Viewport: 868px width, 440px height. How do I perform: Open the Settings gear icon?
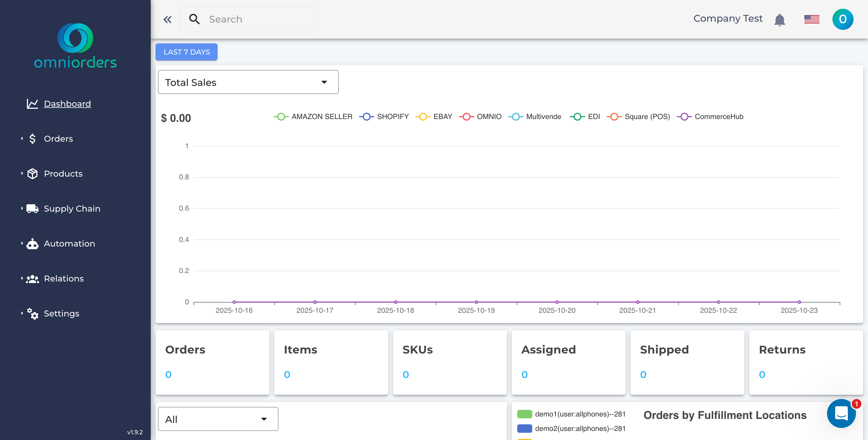click(32, 314)
